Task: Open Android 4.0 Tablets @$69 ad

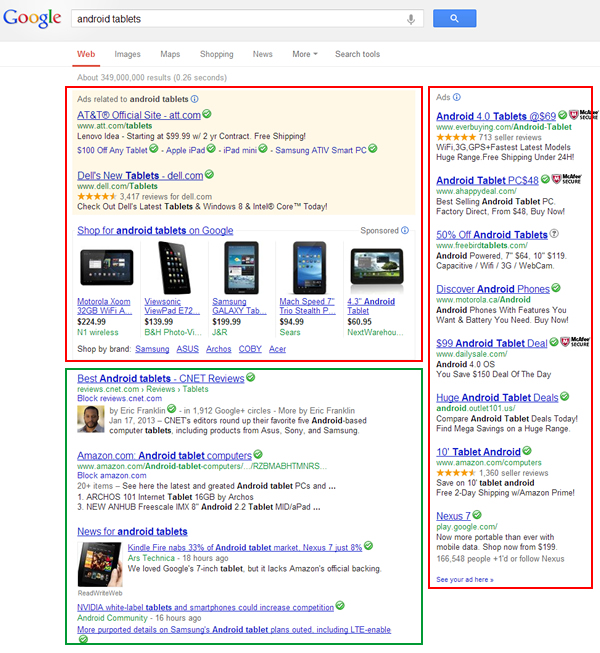Action: [496, 116]
